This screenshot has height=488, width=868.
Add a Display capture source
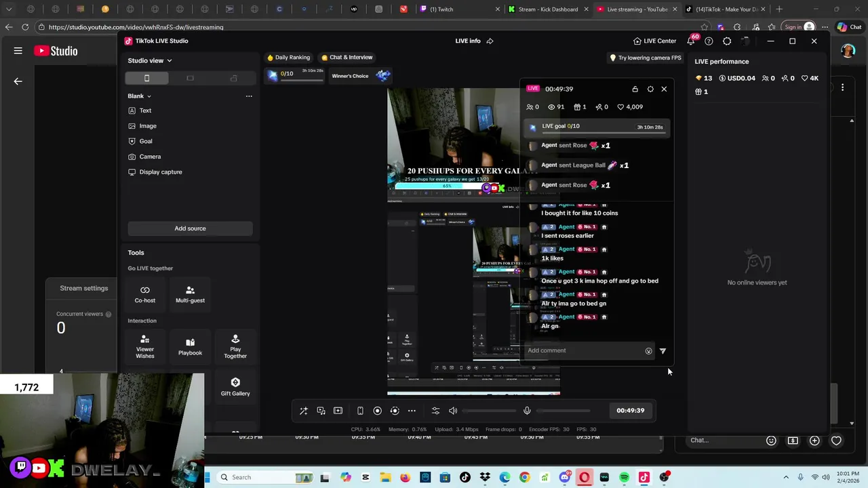(x=155, y=172)
